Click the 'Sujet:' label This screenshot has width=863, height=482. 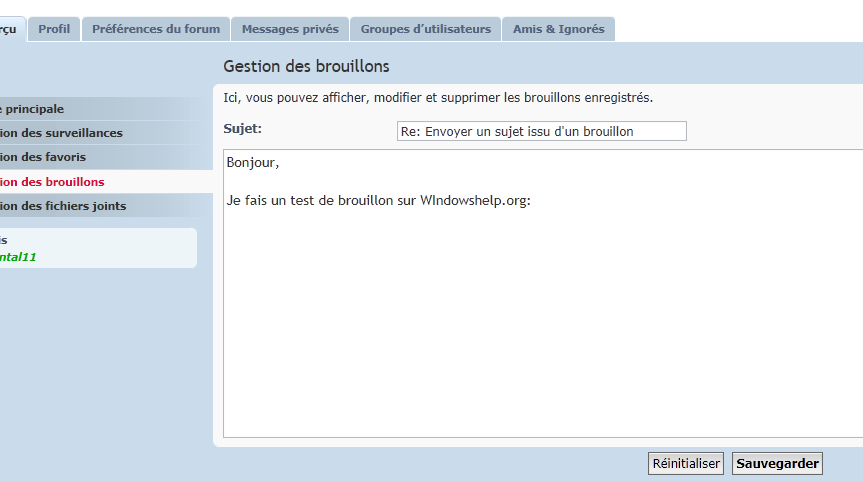click(x=242, y=129)
